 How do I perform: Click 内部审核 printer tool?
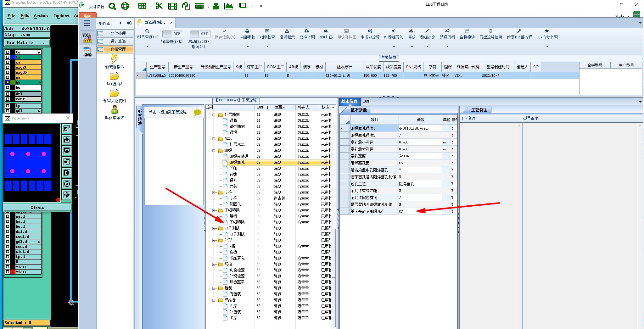pyautogui.click(x=248, y=34)
